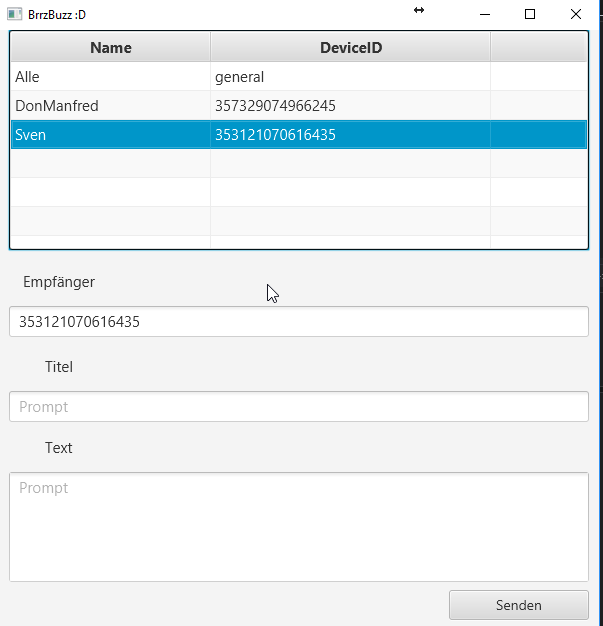Focus the Empfänger input field
This screenshot has height=626, width=603.
[x=298, y=322]
